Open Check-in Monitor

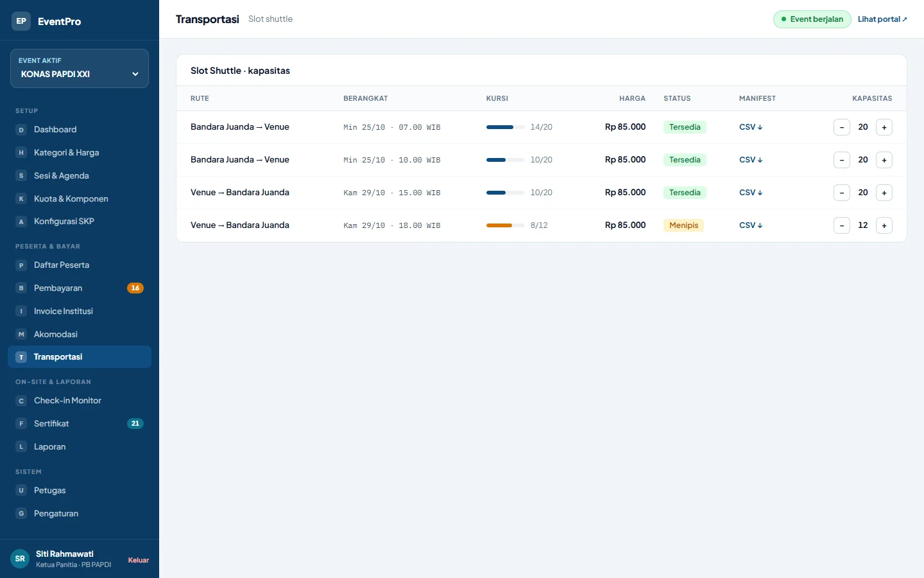pyautogui.click(x=80, y=401)
